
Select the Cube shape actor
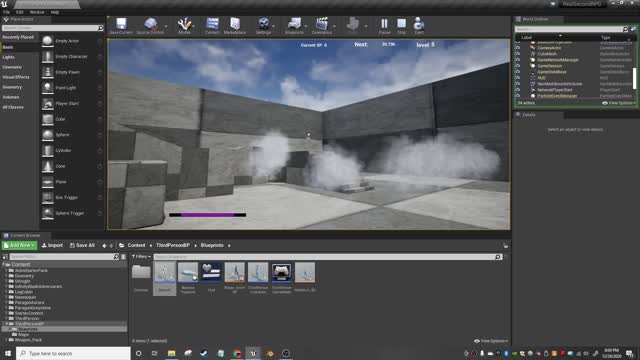click(x=72, y=119)
